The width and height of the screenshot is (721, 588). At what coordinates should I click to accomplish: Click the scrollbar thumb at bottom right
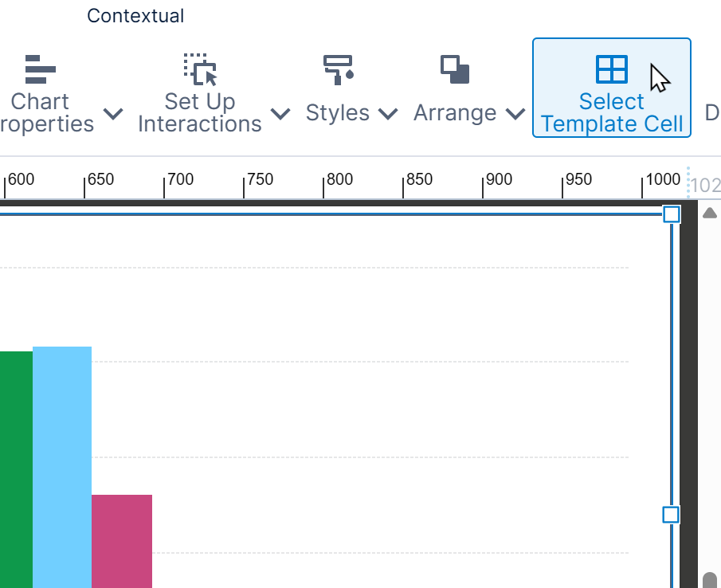[x=710, y=576]
